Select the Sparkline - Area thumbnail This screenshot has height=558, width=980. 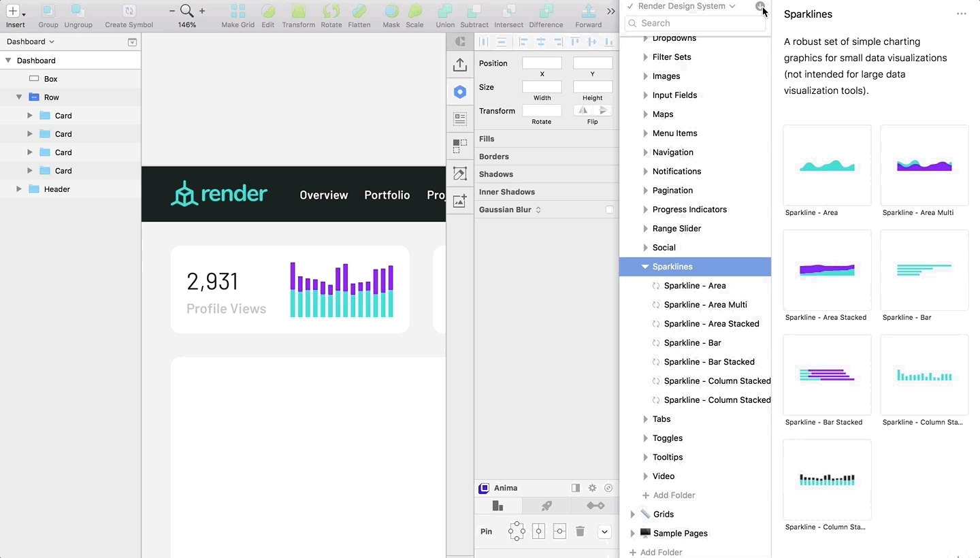[x=827, y=165]
